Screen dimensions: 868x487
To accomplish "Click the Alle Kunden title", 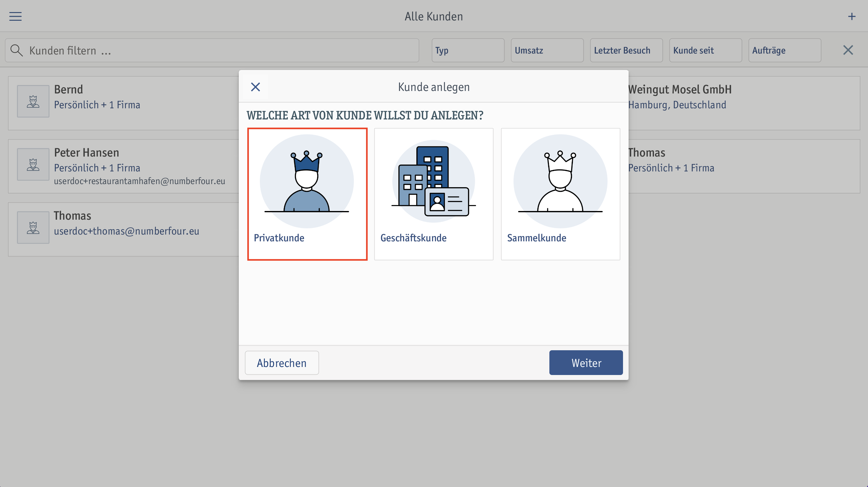I will (x=434, y=16).
